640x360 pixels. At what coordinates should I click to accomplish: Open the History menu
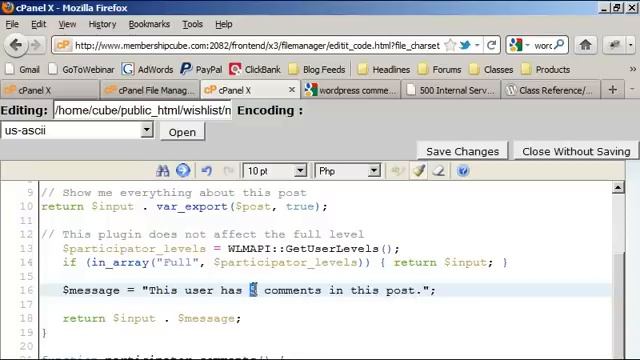(102, 24)
